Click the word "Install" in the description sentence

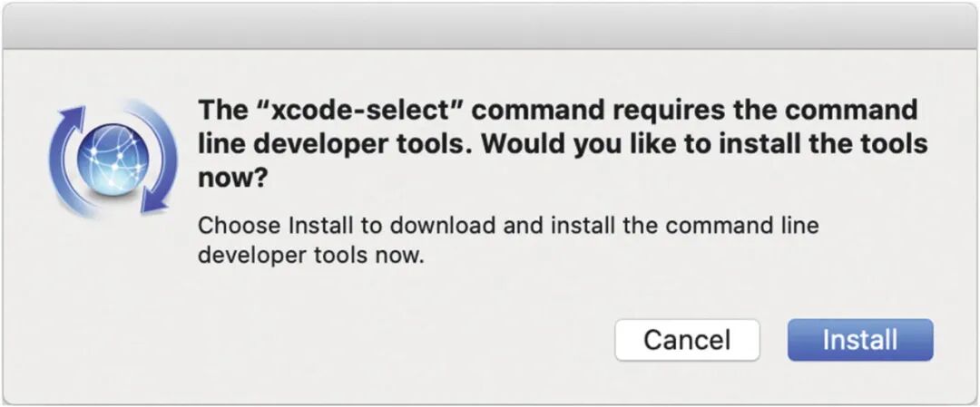point(318,225)
